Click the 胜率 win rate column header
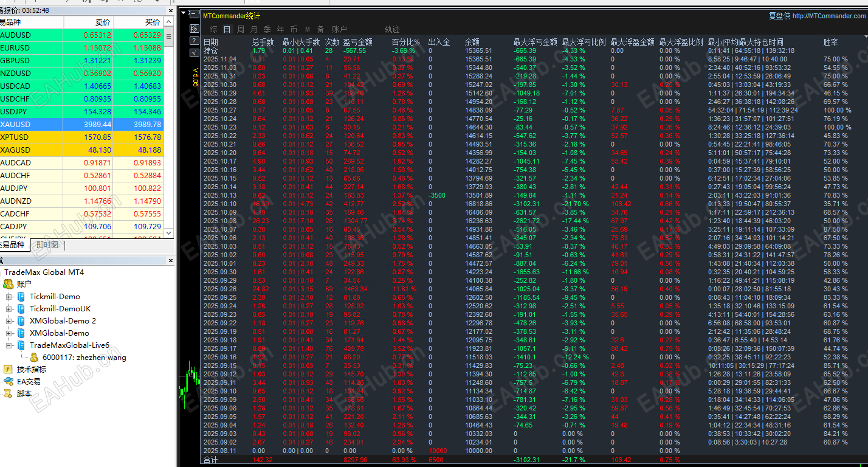This screenshot has width=868, height=467. click(831, 42)
